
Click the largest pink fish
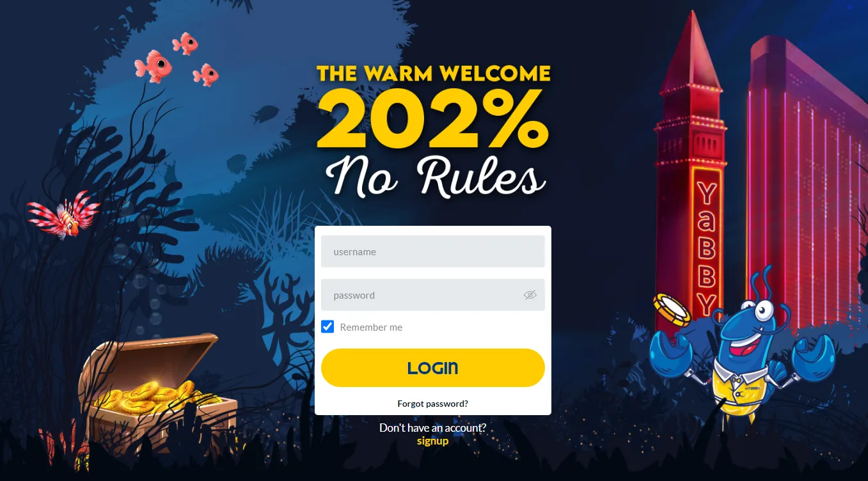154,67
